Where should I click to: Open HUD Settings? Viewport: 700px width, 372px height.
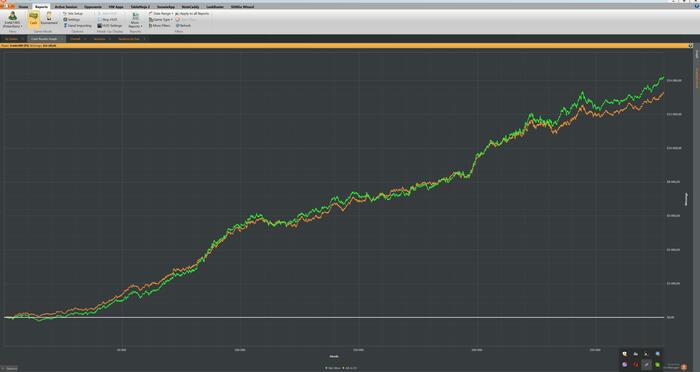(x=109, y=25)
